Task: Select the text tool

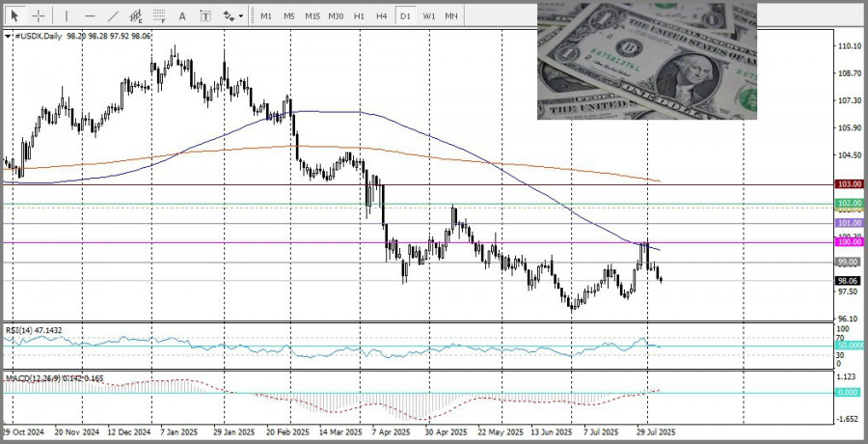Action: coord(182,16)
